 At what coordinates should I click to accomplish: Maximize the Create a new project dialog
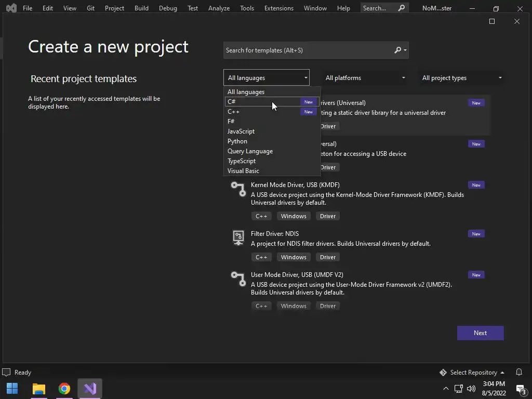point(492,21)
